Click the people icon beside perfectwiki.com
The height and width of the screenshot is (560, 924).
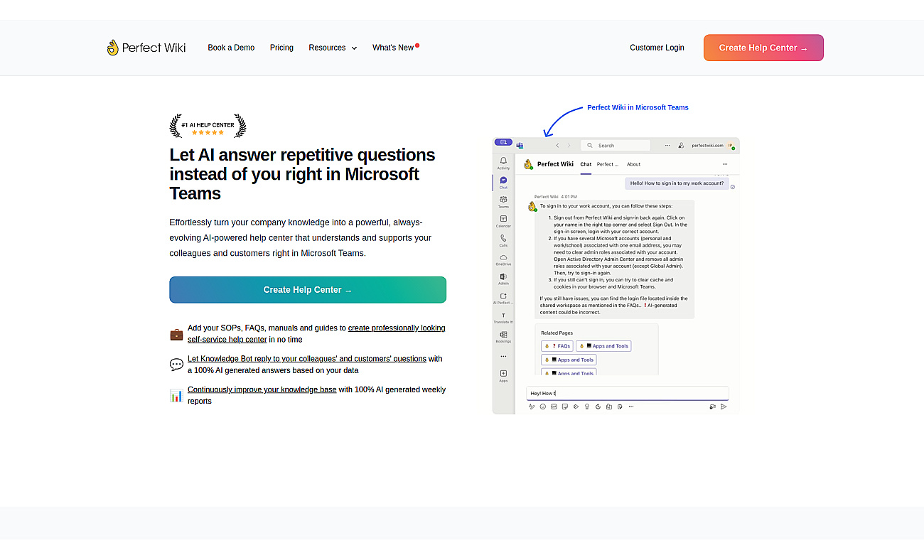tap(681, 145)
